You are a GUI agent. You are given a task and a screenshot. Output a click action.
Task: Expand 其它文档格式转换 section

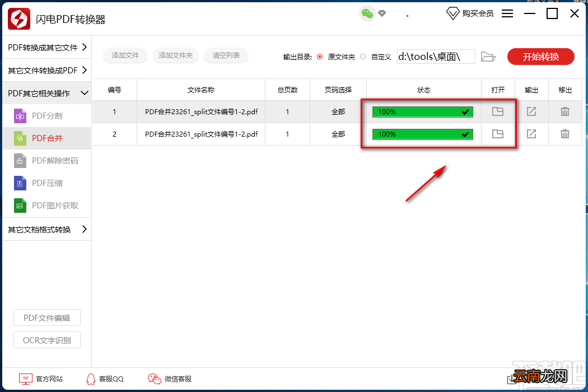point(47,229)
